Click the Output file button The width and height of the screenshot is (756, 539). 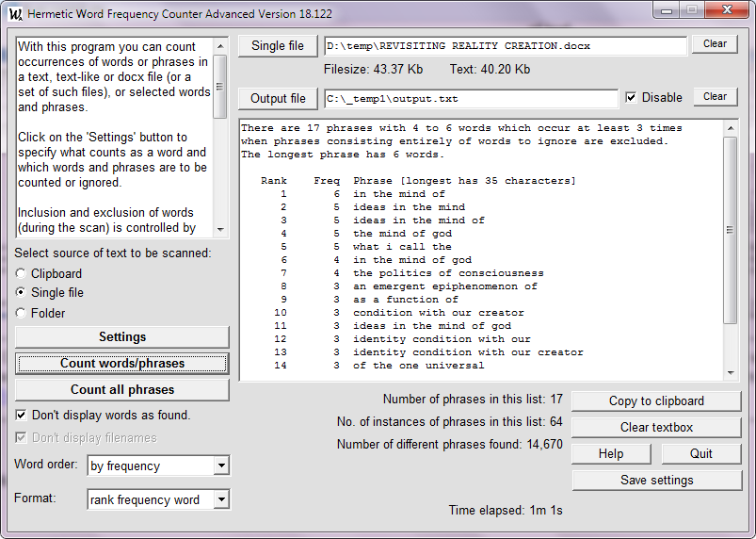pos(278,98)
